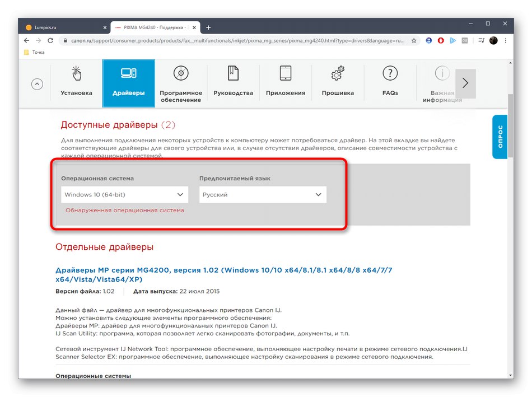Go forward in browser history
The image size is (532, 397).
38,40
